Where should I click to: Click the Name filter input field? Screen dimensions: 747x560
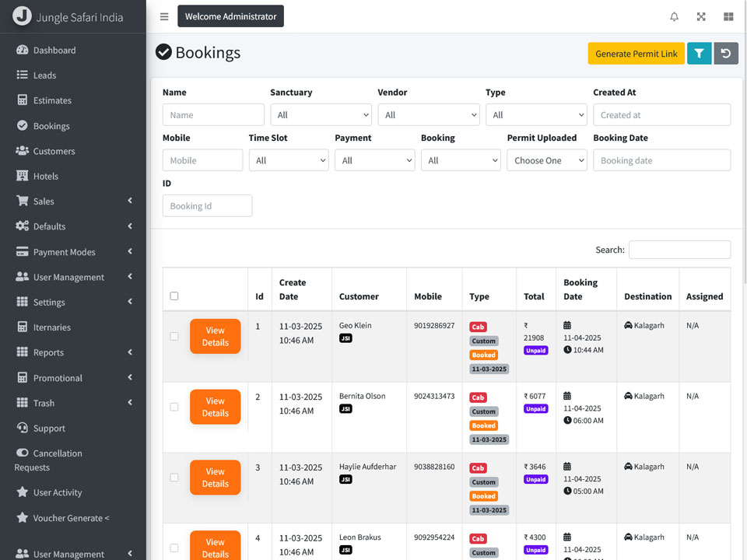click(213, 115)
